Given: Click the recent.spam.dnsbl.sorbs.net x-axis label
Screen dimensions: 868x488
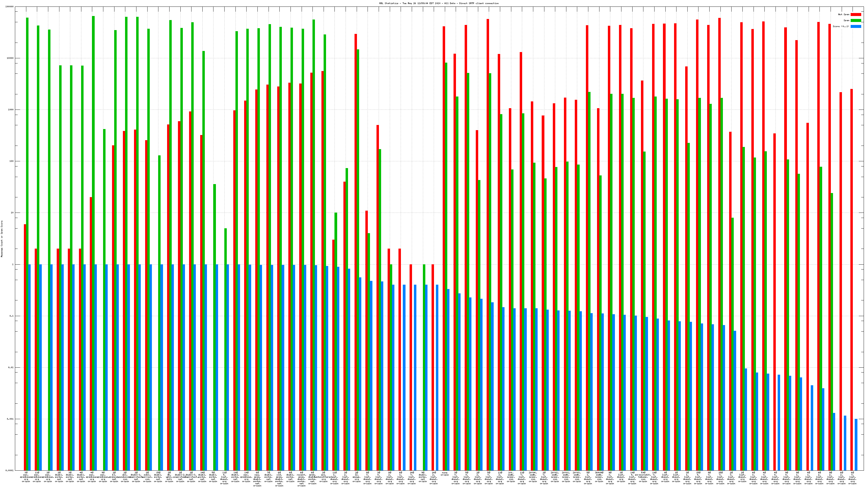Looking at the screenshot, I should (301, 479).
